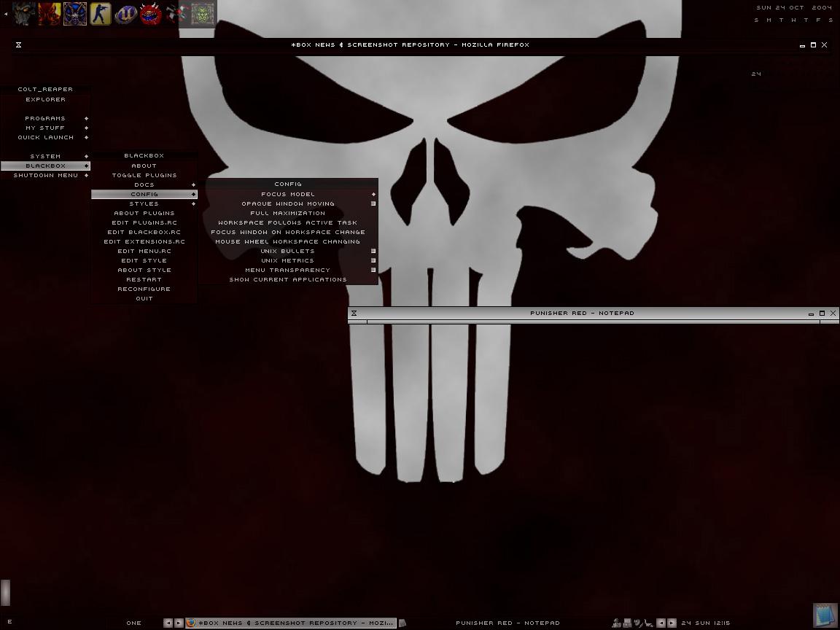Image resolution: width=840 pixels, height=630 pixels.
Task: Click the first system tray icon
Action: 617,623
